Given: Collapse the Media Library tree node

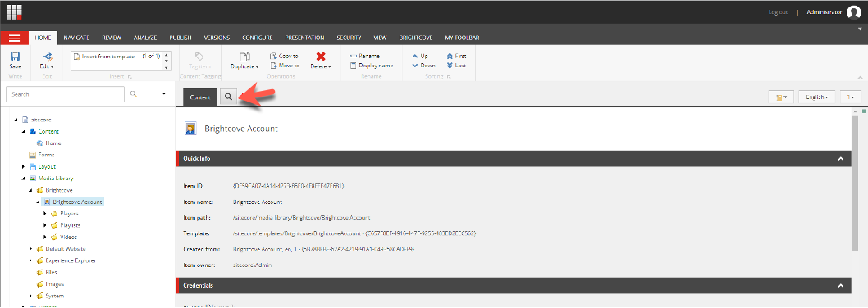Looking at the screenshot, I should (23, 179).
